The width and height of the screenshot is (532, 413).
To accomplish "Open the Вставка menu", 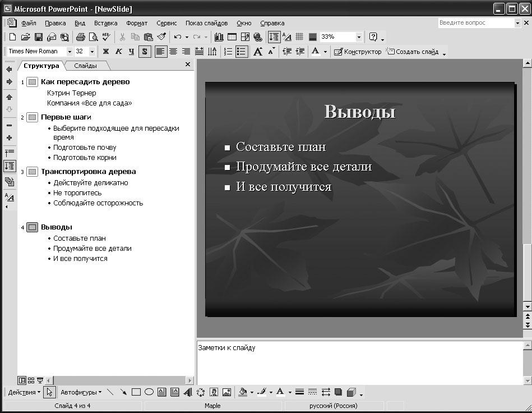I will (105, 23).
